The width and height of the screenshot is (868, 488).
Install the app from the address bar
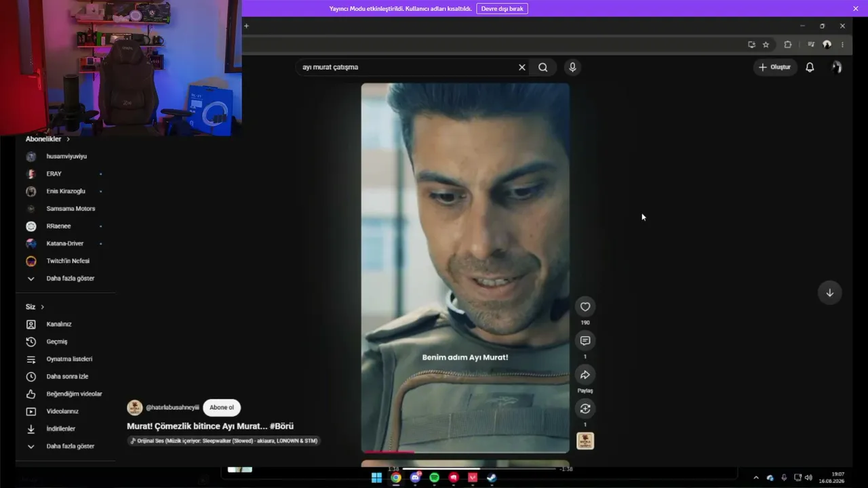(751, 45)
